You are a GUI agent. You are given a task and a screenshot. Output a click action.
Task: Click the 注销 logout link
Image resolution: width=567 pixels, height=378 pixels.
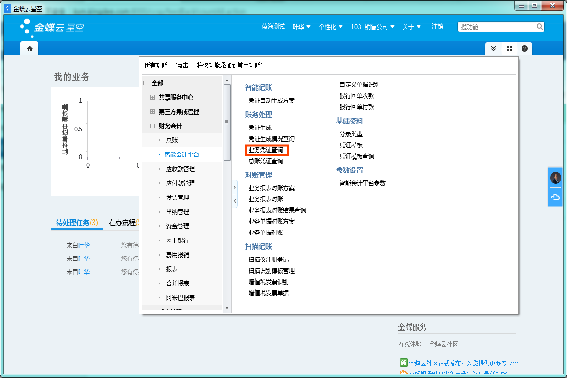437,26
